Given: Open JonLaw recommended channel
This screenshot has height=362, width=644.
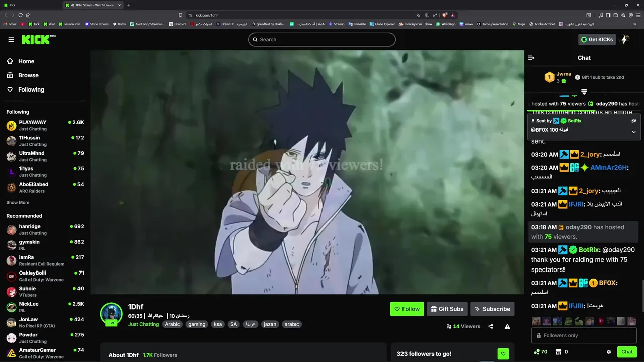Looking at the screenshot, I should (x=45, y=323).
